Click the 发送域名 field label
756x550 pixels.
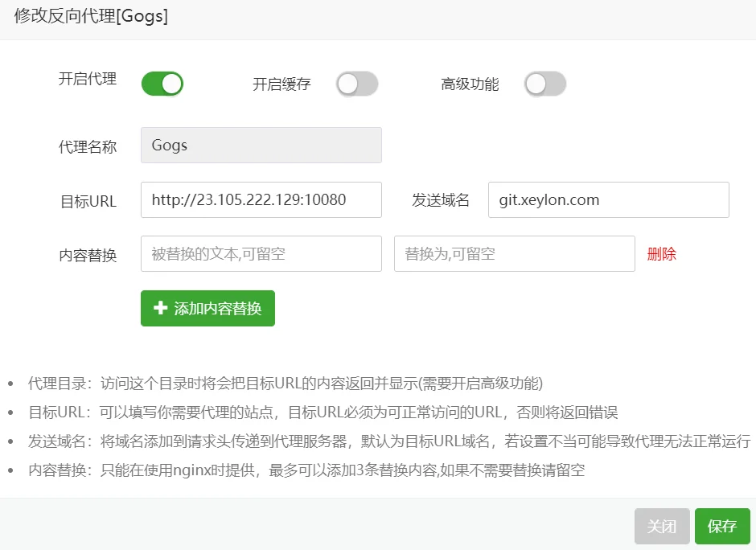[441, 200]
